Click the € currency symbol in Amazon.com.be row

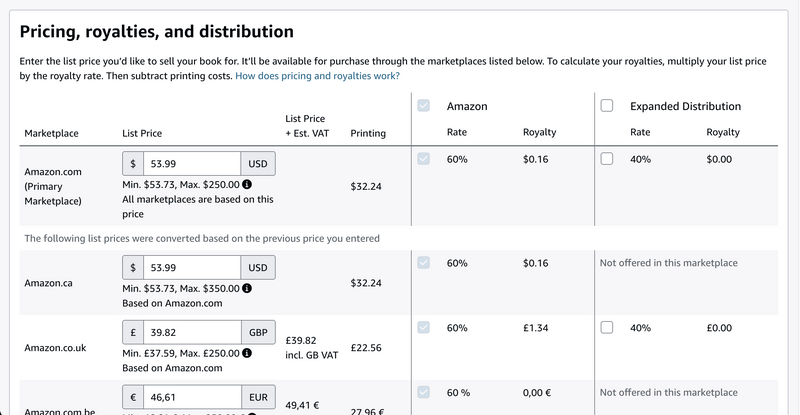133,397
